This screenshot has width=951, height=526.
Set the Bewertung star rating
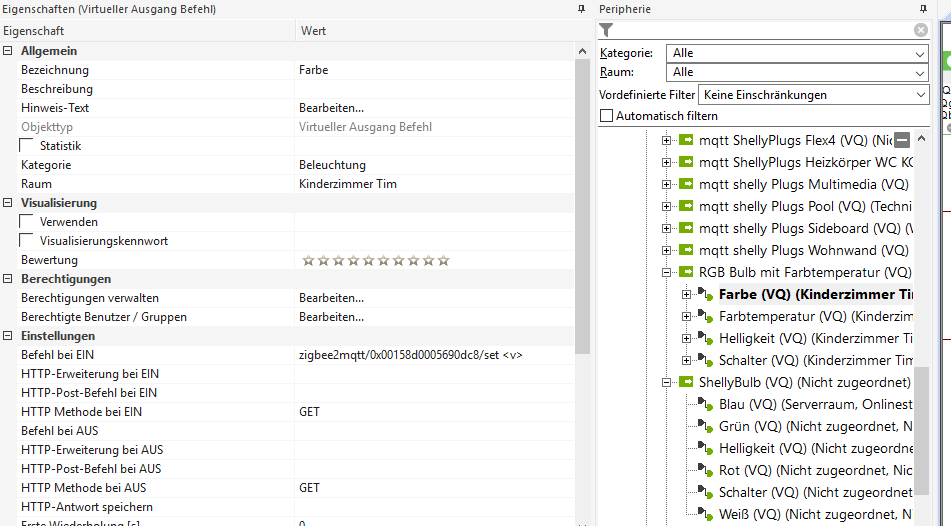(x=375, y=261)
